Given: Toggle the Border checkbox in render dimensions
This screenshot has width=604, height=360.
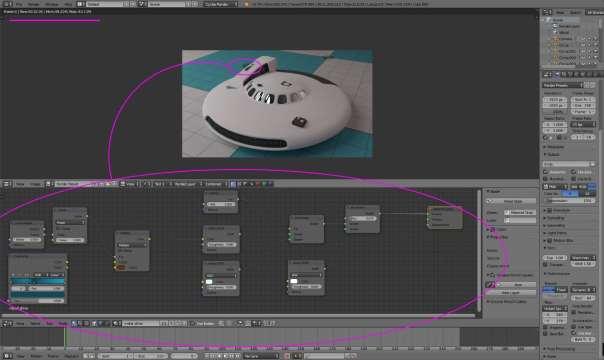Looking at the screenshot, I should [546, 137].
